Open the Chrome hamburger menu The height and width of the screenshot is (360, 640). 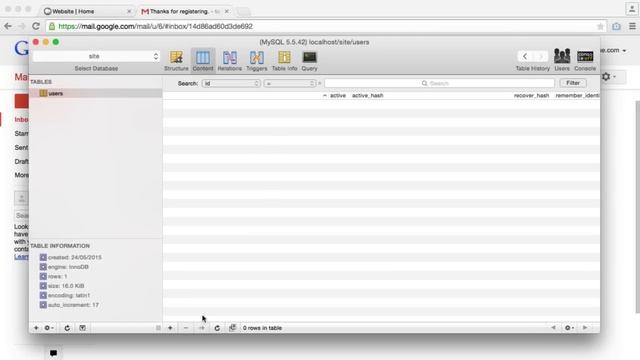pyautogui.click(x=632, y=26)
